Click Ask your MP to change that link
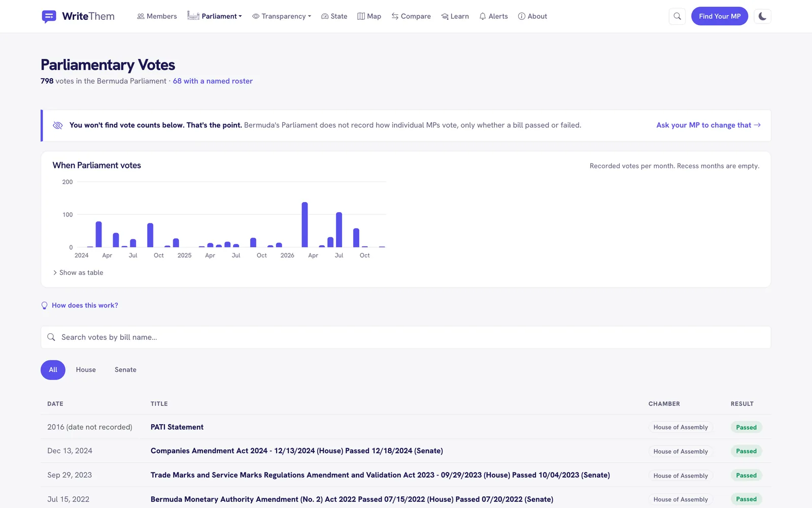The width and height of the screenshot is (812, 508). point(708,125)
